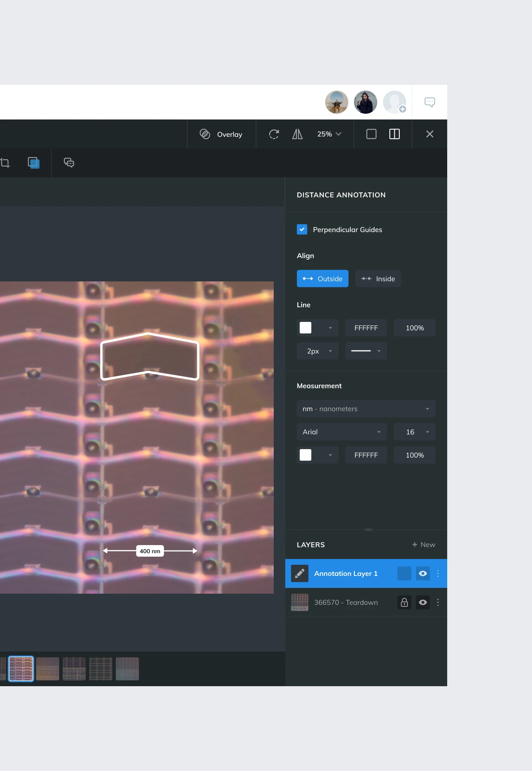This screenshot has height=771, width=532.
Task: Open Annotation Layer 1 options menu
Action: [x=438, y=574]
